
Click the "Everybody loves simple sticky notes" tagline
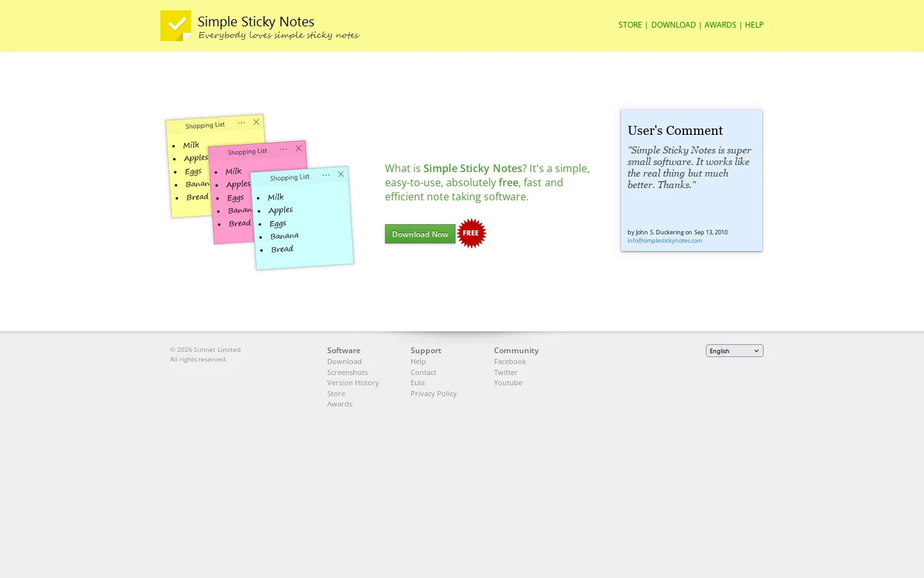pos(279,35)
